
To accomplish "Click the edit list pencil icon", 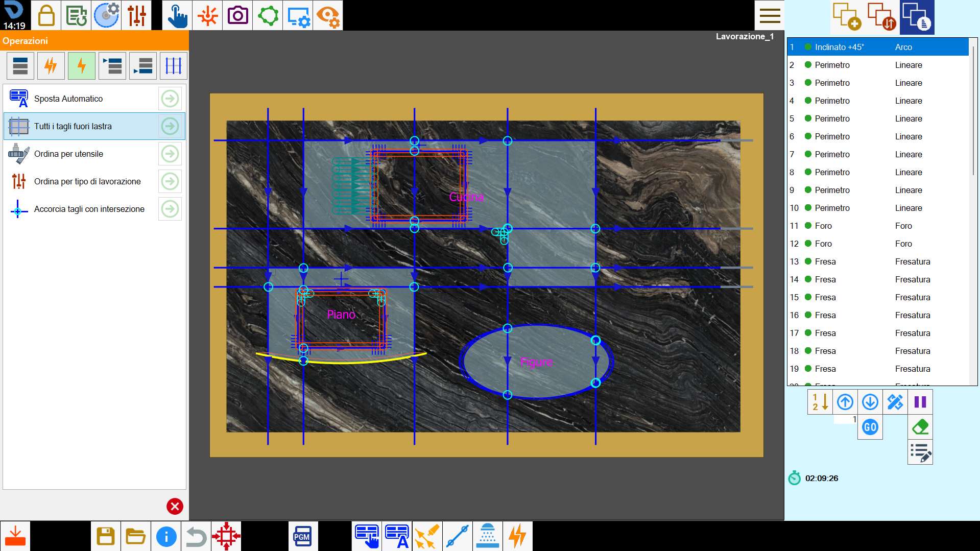I will click(x=920, y=452).
